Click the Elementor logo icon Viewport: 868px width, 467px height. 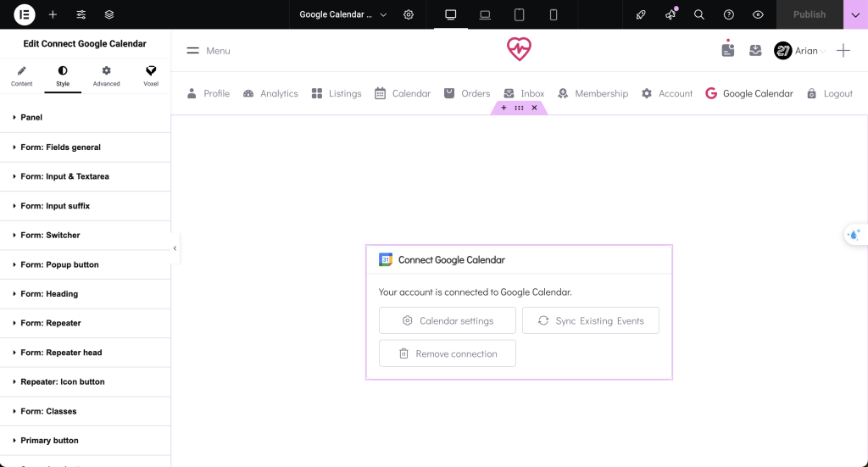(25, 14)
